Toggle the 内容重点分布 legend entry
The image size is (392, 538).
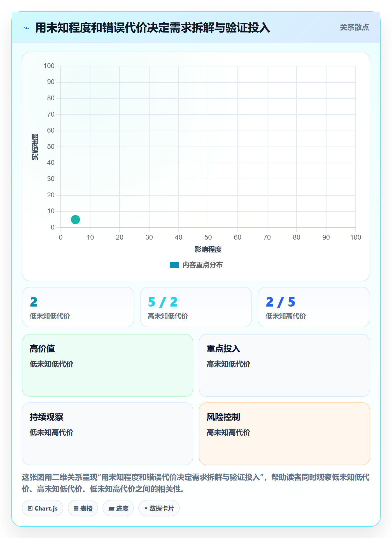(196, 265)
